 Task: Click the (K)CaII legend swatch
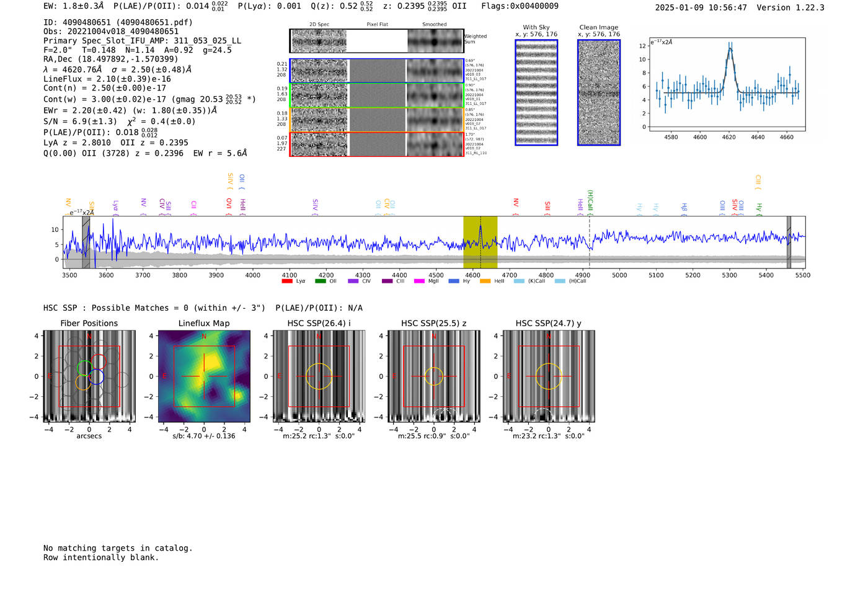coord(519,282)
